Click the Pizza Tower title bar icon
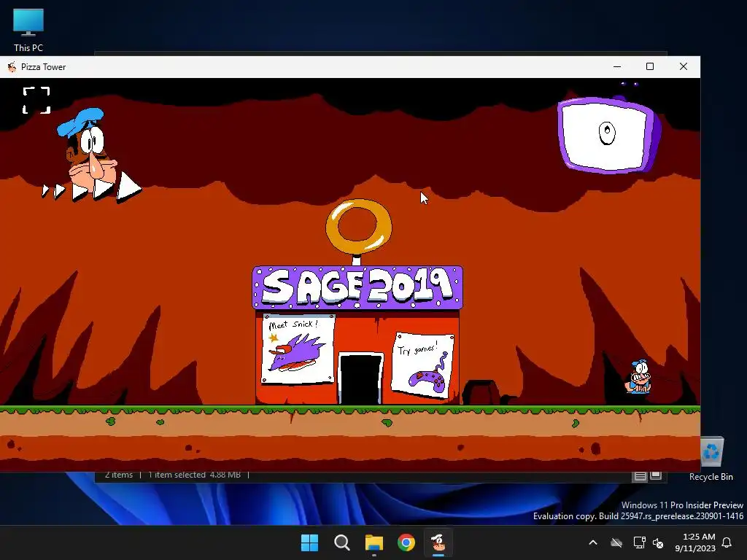Image resolution: width=747 pixels, height=560 pixels. 12,67
